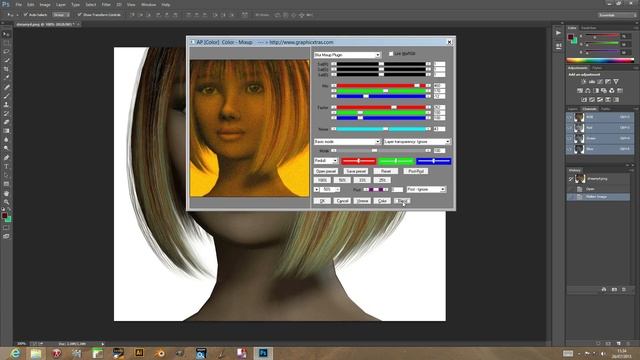The image size is (640, 360).
Task: Open the small dropdown left of RGB sliders
Action: (x=326, y=161)
